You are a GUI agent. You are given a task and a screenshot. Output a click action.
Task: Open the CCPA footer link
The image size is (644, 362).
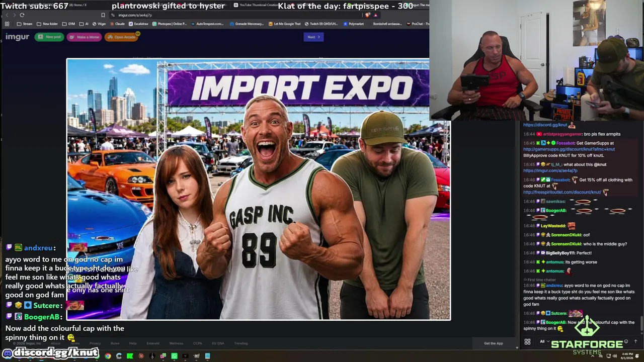click(197, 343)
